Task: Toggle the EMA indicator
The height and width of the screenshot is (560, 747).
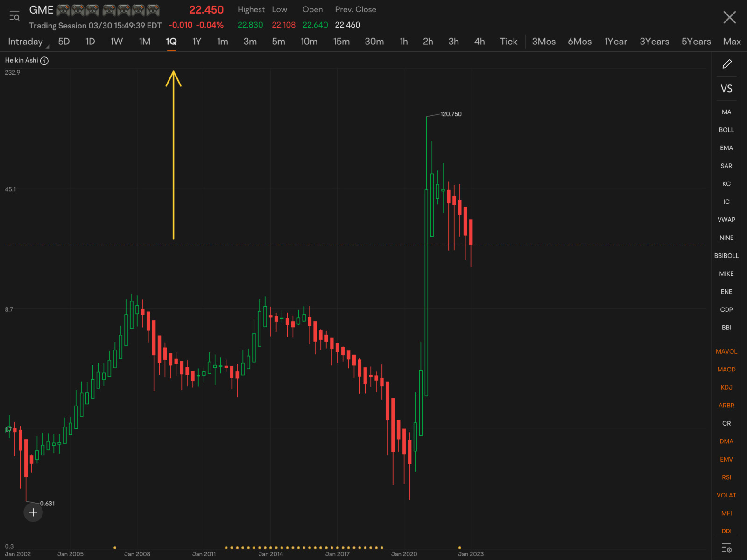Action: pyautogui.click(x=726, y=148)
